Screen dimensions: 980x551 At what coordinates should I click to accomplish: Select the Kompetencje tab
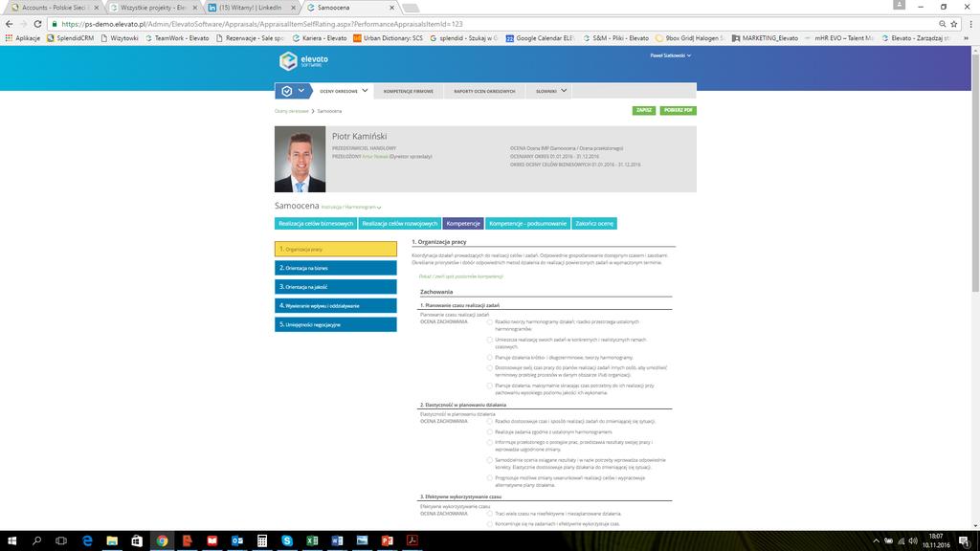463,223
